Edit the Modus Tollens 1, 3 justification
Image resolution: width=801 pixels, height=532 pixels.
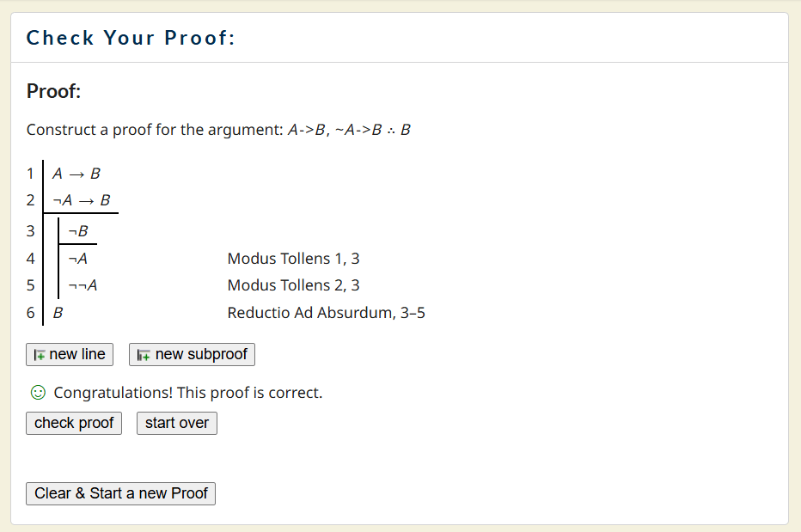(x=293, y=259)
